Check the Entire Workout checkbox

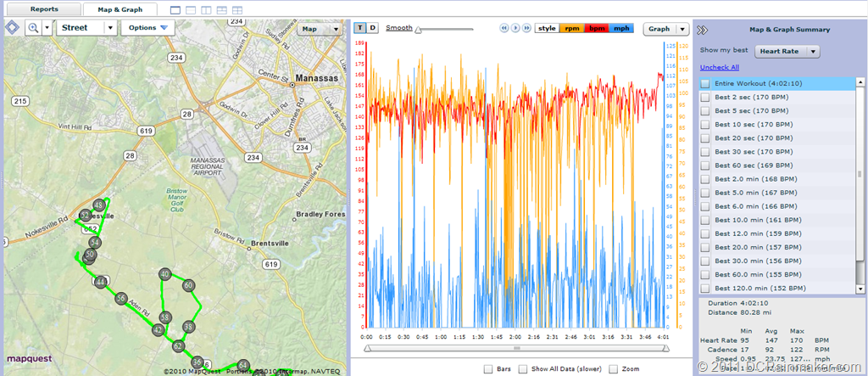(x=704, y=84)
